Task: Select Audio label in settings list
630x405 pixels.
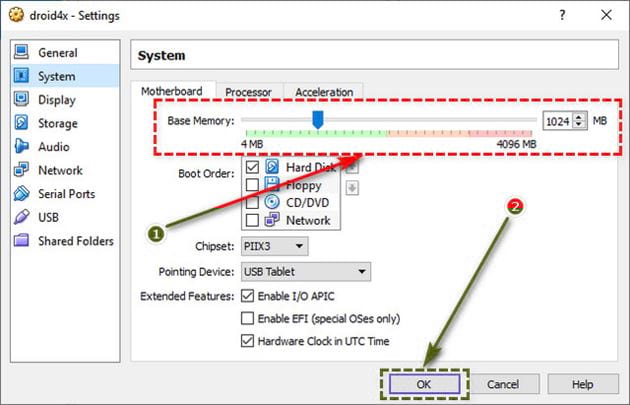Action: pos(54,147)
